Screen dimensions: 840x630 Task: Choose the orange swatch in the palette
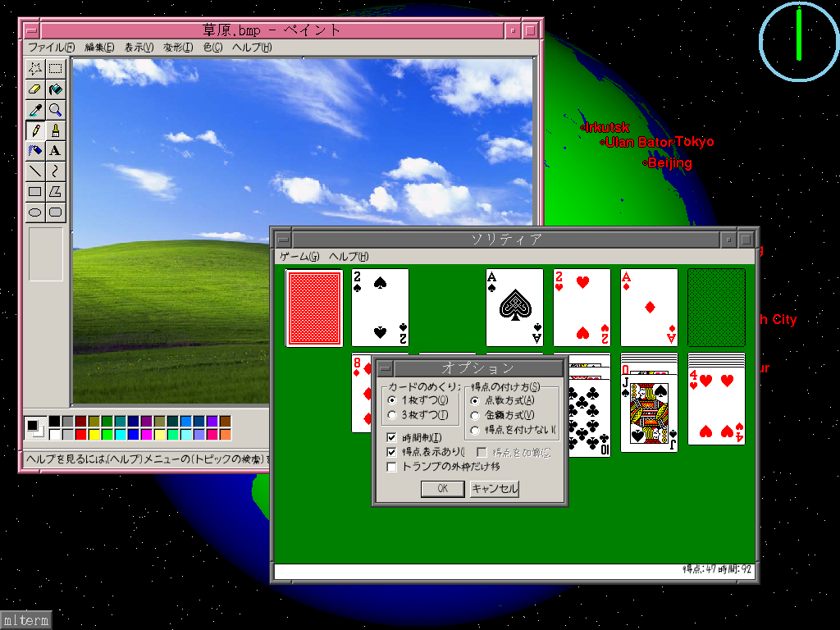pyautogui.click(x=226, y=435)
